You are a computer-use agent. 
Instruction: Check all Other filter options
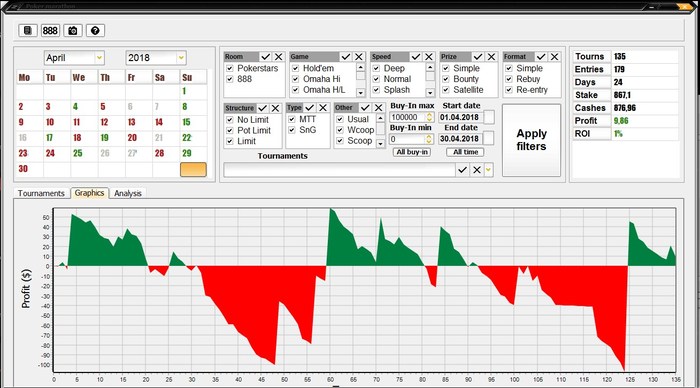click(x=365, y=108)
